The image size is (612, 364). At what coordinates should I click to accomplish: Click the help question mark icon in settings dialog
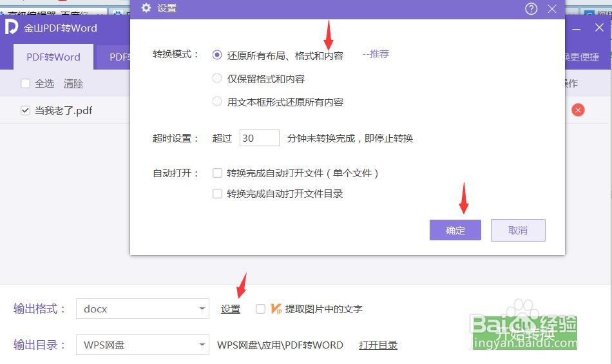(531, 8)
